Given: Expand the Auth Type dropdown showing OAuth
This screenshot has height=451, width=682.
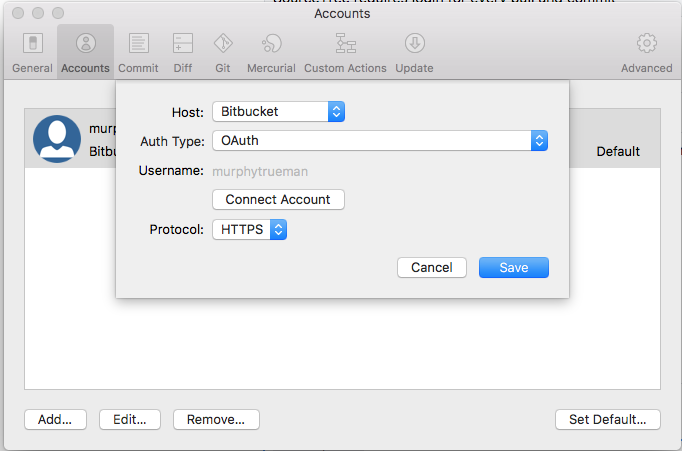Looking at the screenshot, I should pyautogui.click(x=380, y=140).
